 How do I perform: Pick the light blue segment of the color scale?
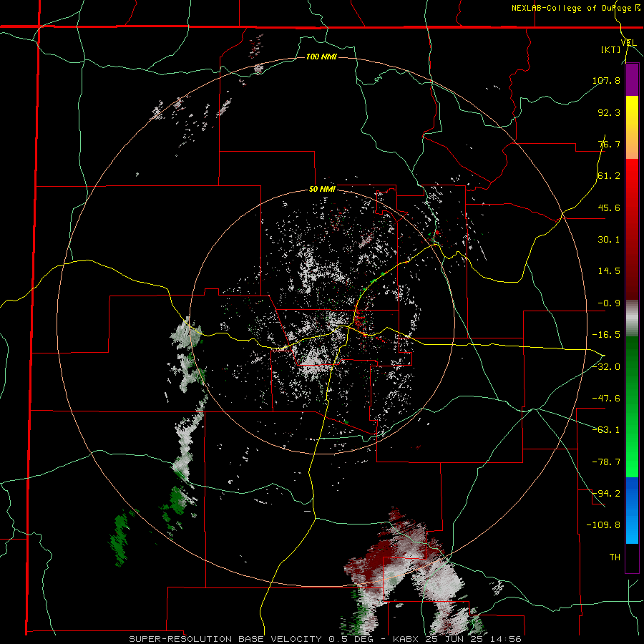click(x=632, y=527)
